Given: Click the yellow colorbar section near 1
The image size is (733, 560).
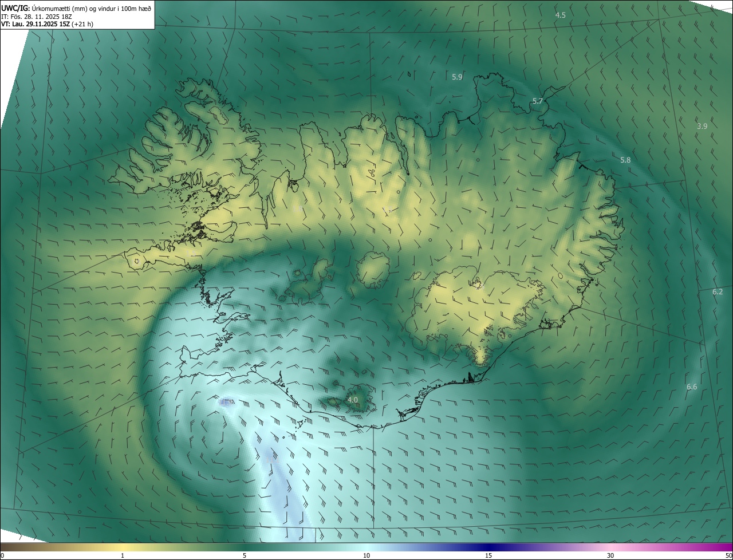Looking at the screenshot, I should point(123,547).
